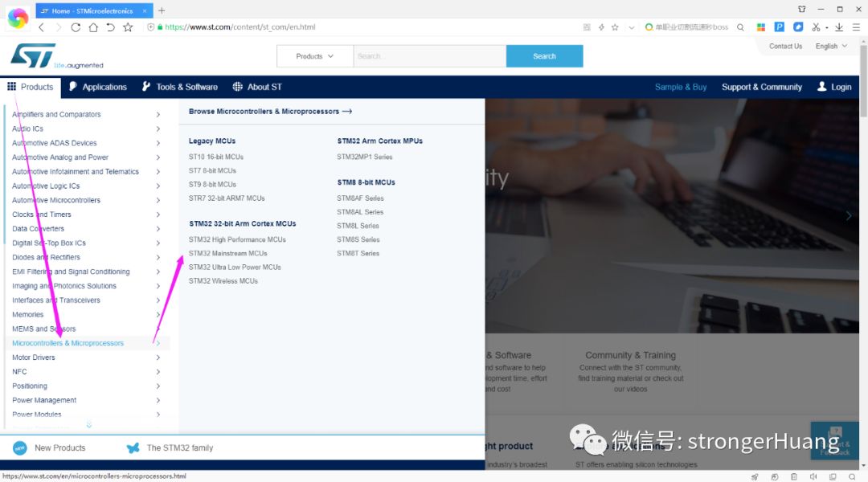
Task: Select Memories in the product list
Action: (27, 314)
